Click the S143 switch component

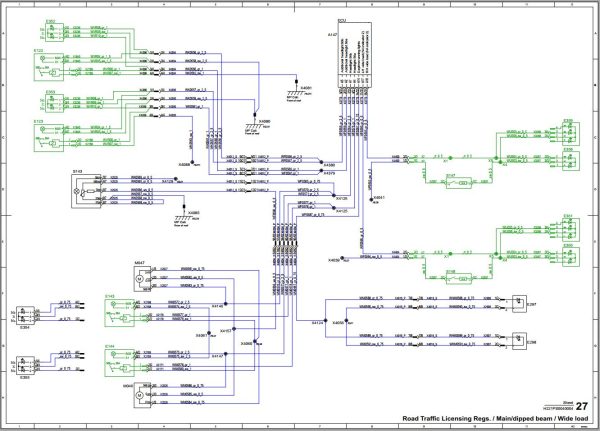86,191
